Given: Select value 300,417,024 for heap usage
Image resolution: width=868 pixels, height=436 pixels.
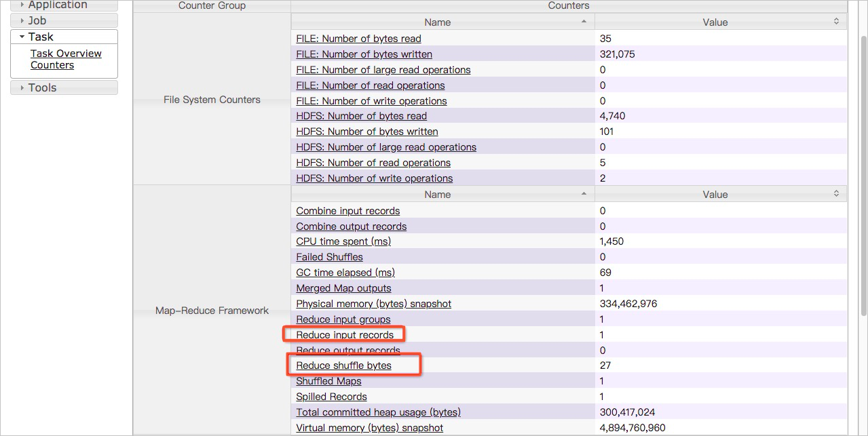Looking at the screenshot, I should 628,412.
